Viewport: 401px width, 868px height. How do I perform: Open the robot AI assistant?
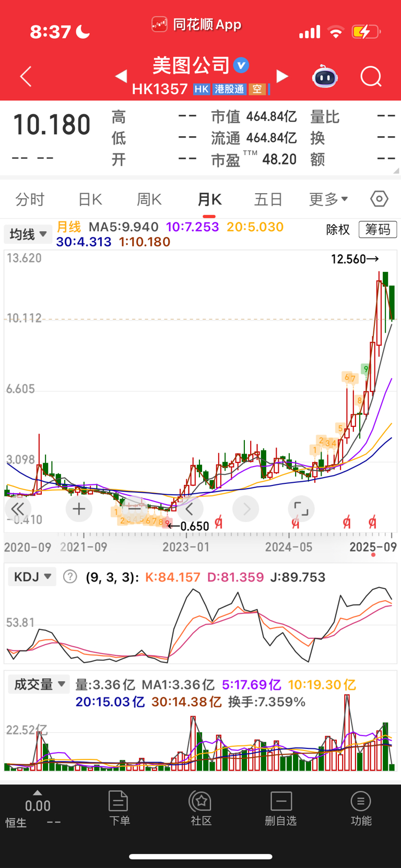[x=325, y=77]
